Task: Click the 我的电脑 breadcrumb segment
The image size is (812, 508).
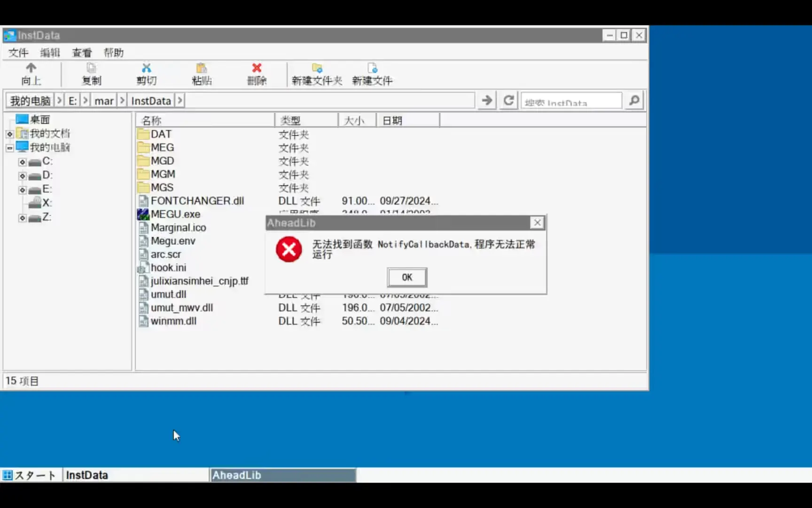Action: coord(30,101)
